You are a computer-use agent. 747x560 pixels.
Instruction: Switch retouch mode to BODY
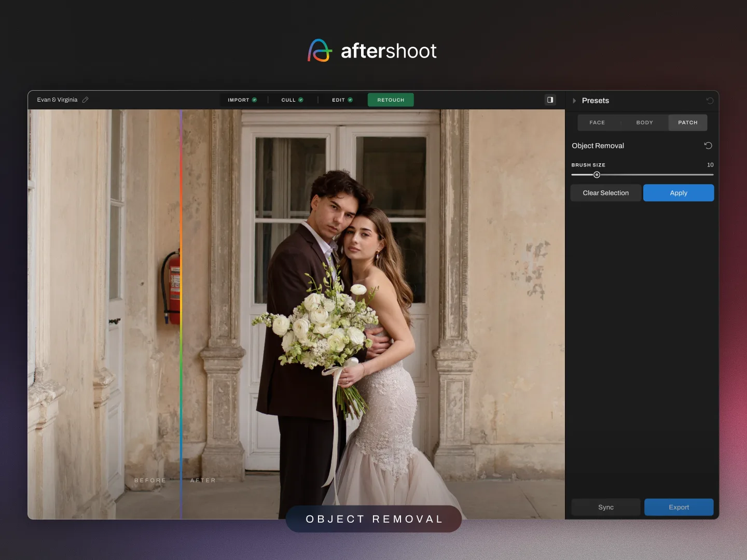644,122
